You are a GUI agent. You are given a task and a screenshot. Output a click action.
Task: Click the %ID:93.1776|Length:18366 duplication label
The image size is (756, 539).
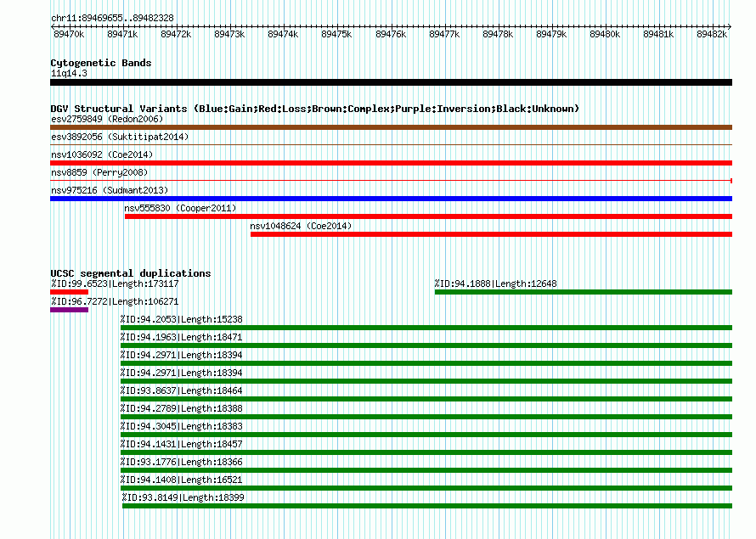click(181, 462)
